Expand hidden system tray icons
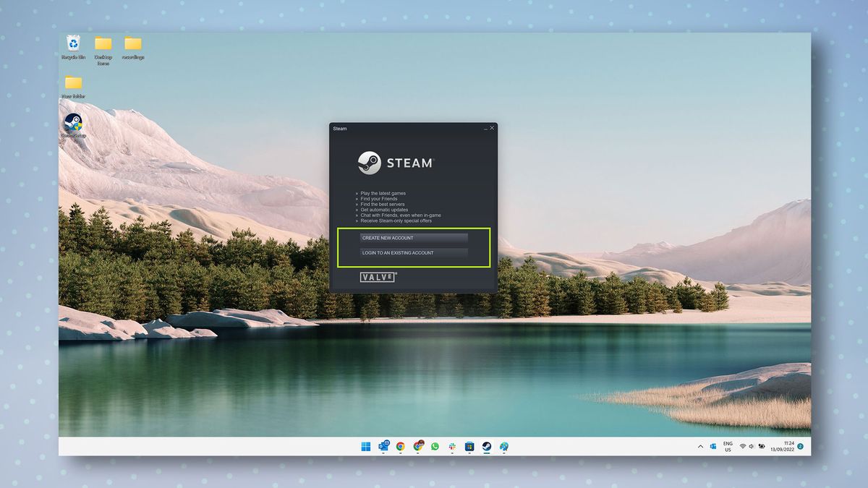Viewport: 868px width, 488px height. (x=700, y=447)
